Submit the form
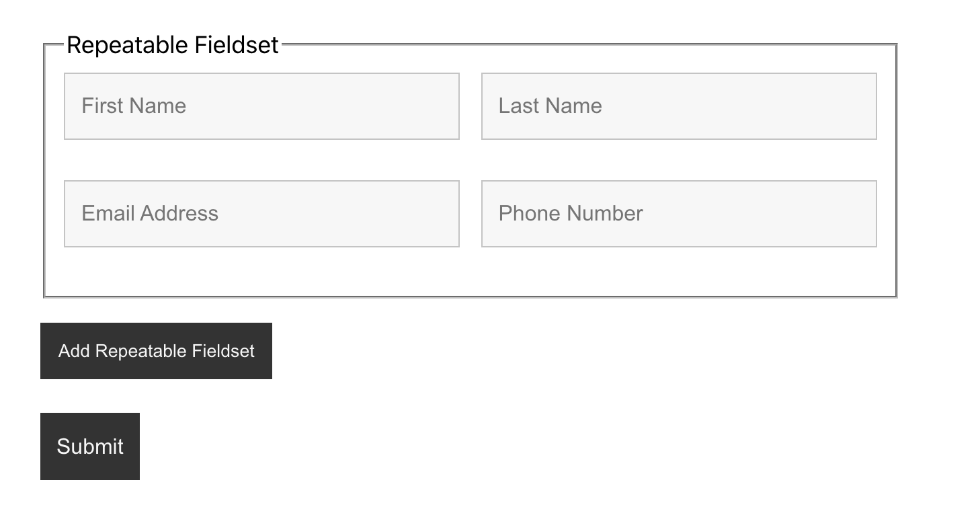 (x=90, y=446)
